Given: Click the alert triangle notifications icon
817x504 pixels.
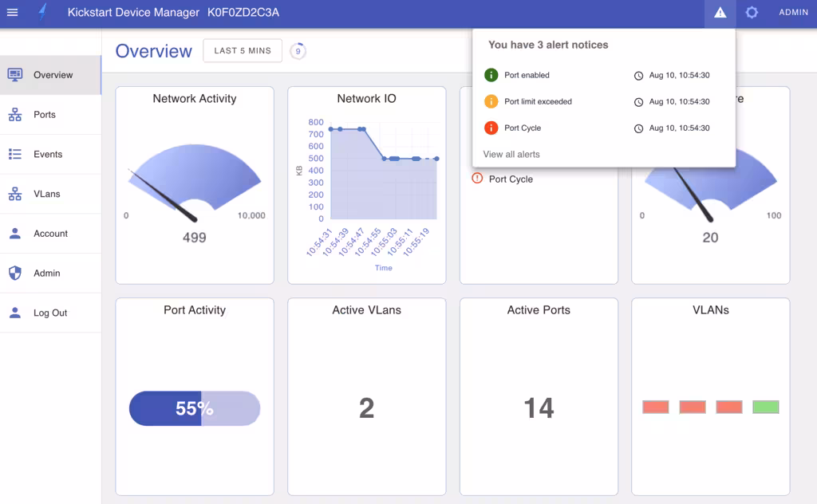Looking at the screenshot, I should coord(720,13).
